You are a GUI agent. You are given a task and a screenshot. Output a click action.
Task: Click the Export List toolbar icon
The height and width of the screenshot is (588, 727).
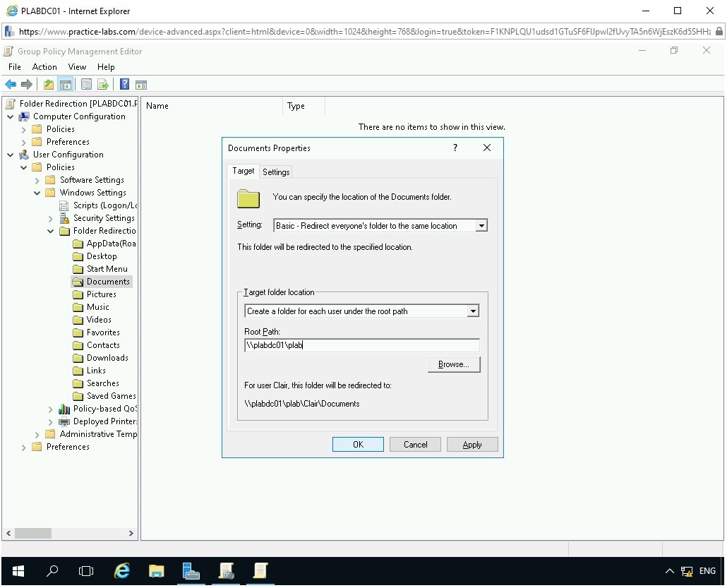(x=103, y=85)
